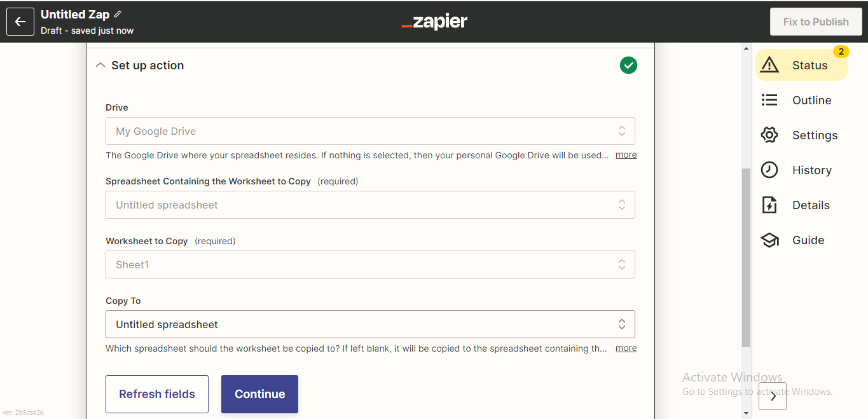The image size is (868, 419).
Task: Click the Refresh fields button
Action: click(157, 394)
